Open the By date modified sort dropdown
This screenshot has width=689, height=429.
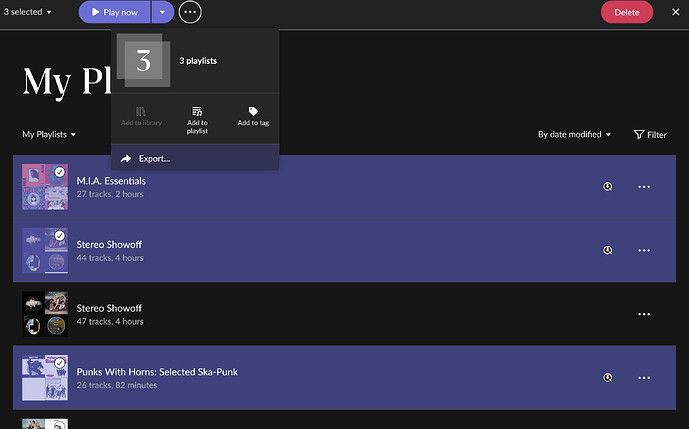tap(574, 134)
